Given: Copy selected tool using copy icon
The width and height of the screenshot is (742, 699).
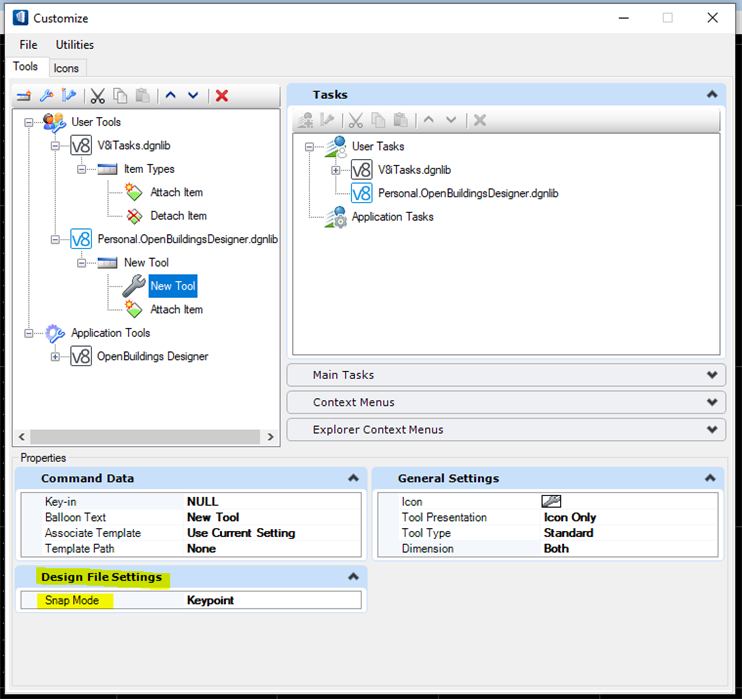Looking at the screenshot, I should (120, 96).
